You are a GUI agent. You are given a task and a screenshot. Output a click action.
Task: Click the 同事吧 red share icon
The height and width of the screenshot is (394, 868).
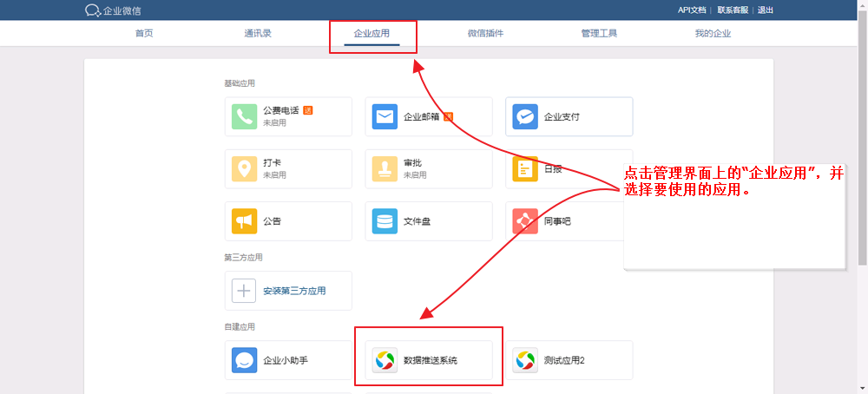(525, 220)
